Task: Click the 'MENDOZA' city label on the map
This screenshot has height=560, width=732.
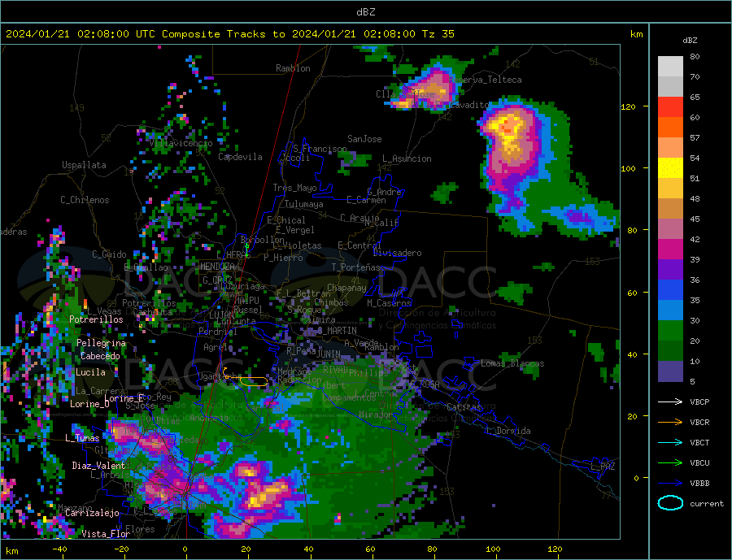Action: pyautogui.click(x=217, y=267)
